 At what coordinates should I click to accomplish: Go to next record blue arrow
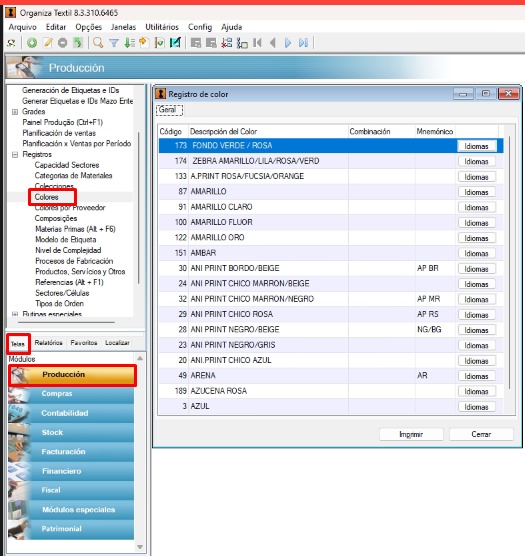point(288,43)
